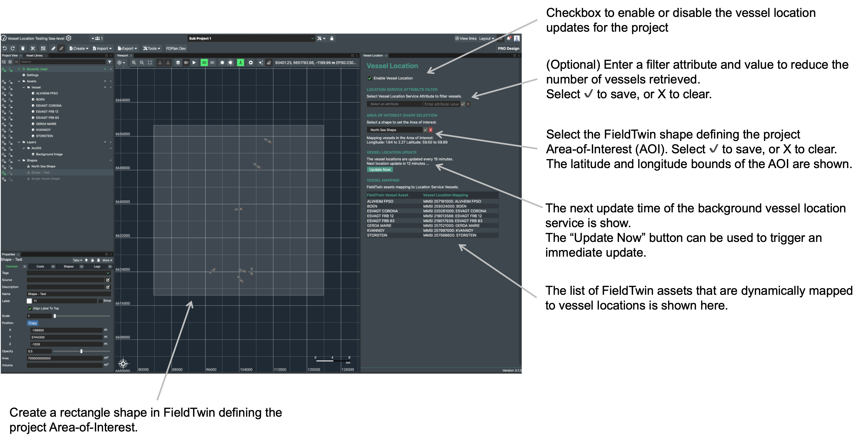The height and width of the screenshot is (443, 868).
Task: Click the Update Now button
Action: click(380, 170)
